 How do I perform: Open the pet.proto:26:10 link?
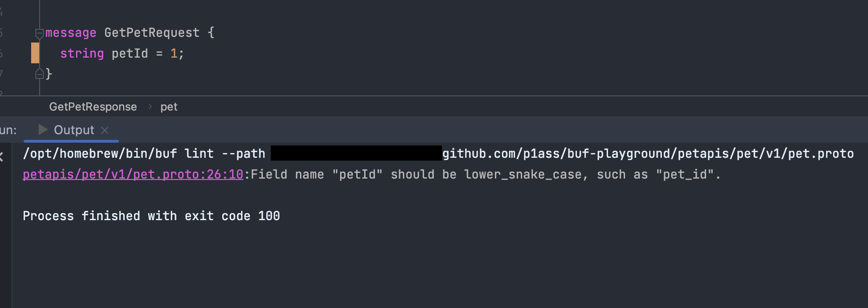click(133, 174)
